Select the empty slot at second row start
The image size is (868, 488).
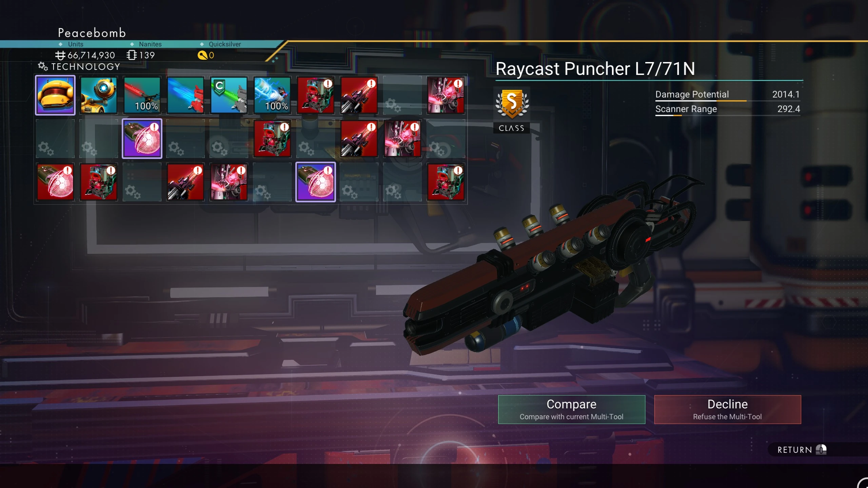pyautogui.click(x=55, y=139)
